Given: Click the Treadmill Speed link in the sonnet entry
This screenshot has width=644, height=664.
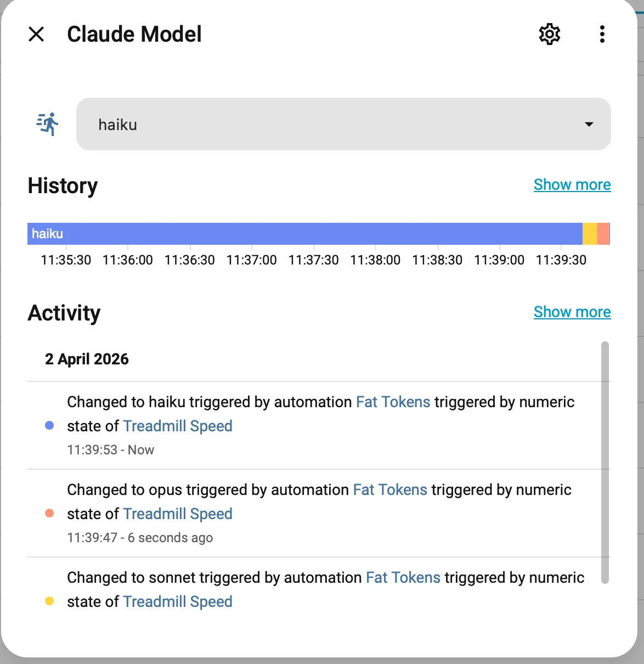Looking at the screenshot, I should pos(178,601).
